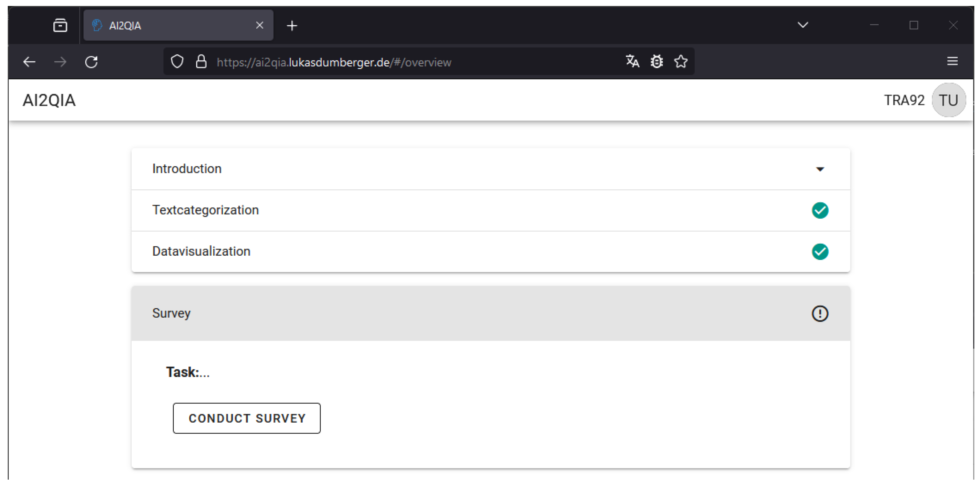Select the AI2QIA browser tab
This screenshot has height=485, width=980.
pos(171,26)
